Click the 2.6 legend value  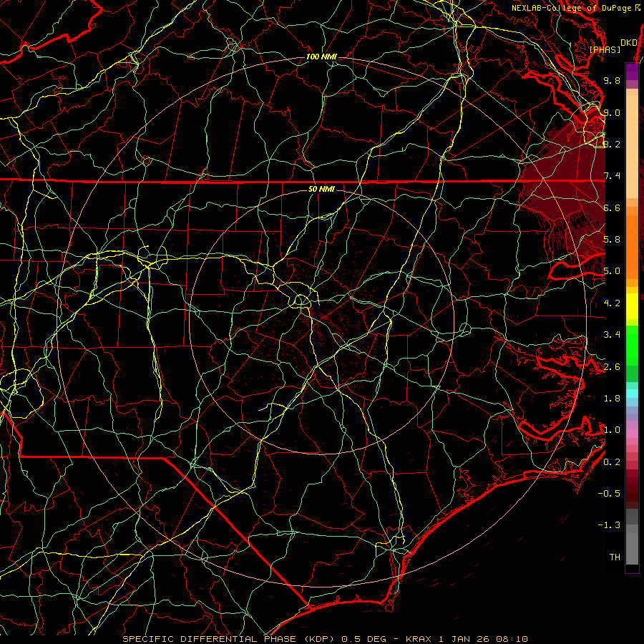tap(612, 367)
